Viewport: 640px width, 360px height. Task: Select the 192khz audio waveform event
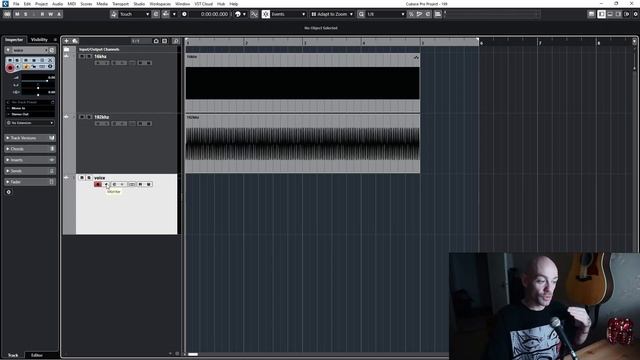[x=302, y=144]
